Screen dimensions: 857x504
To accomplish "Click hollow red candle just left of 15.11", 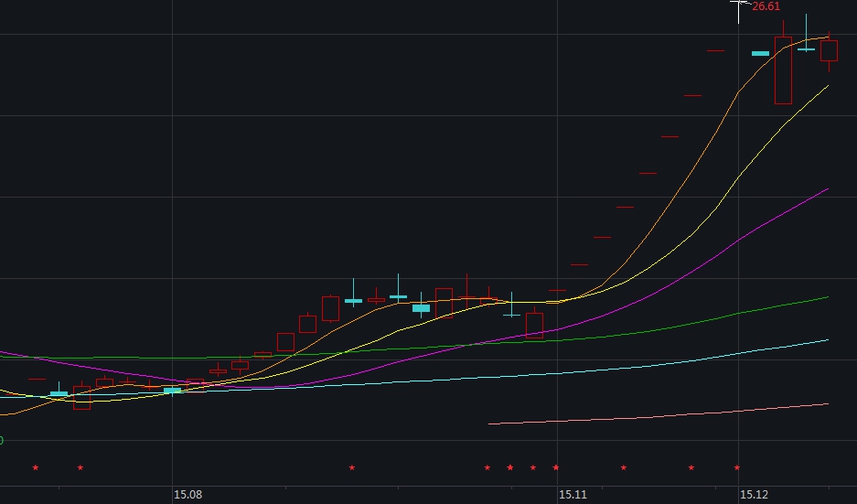I will pos(534,325).
